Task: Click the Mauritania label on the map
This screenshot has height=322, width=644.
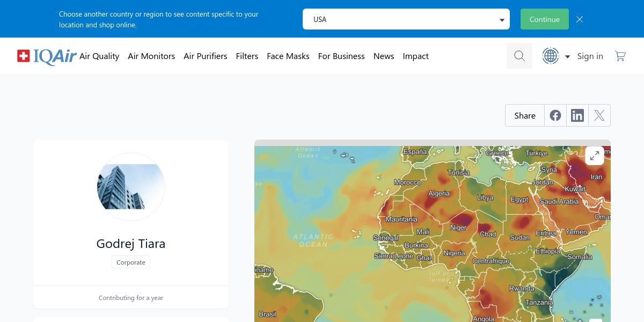Action: pos(401,219)
